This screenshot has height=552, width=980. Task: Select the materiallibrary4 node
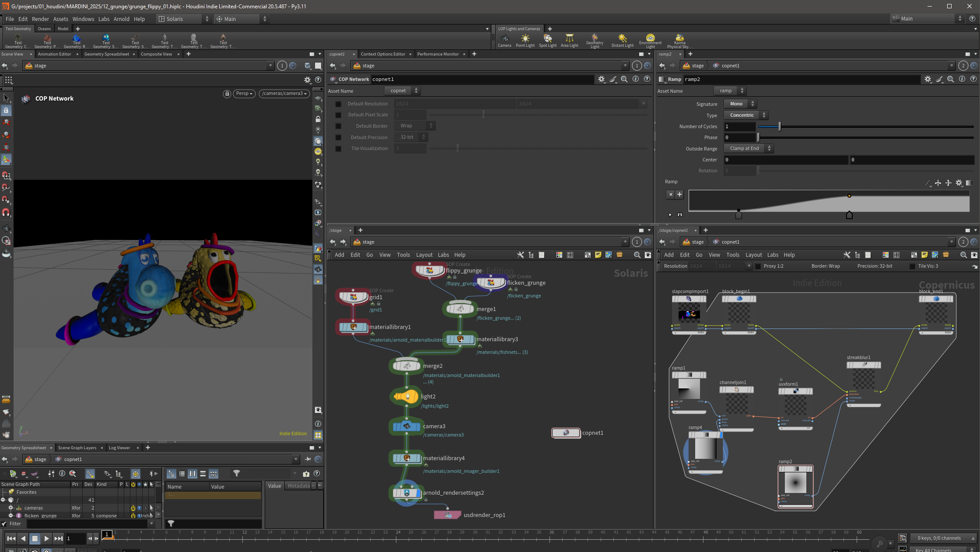[406, 458]
